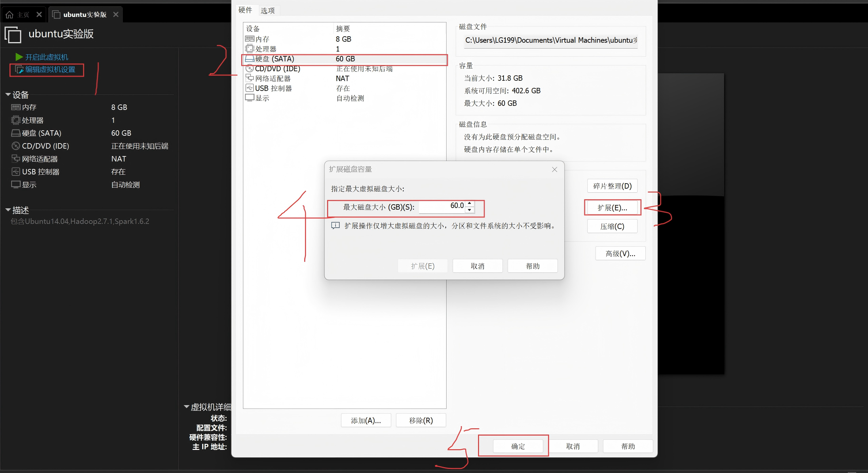Decrease the max disk size with the down arrow

(469, 210)
